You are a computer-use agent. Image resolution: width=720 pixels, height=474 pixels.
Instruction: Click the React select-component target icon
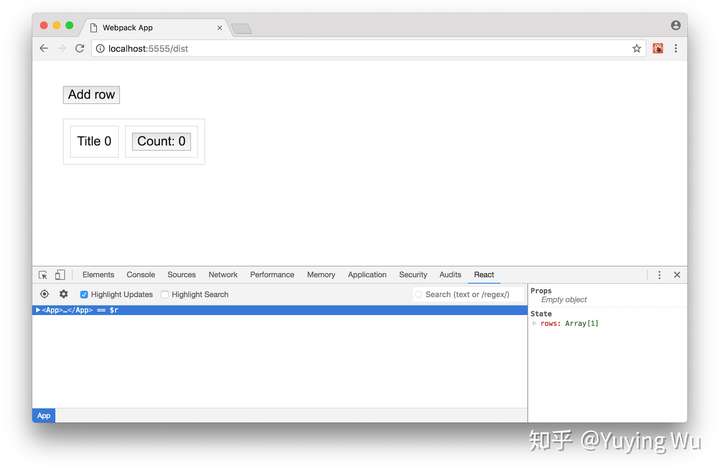[45, 294]
